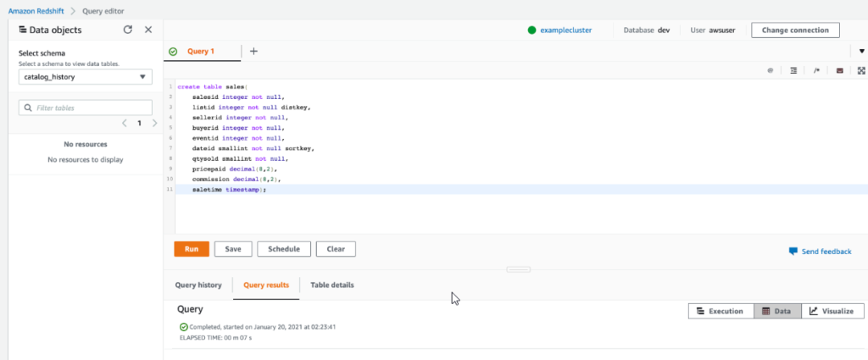Expand editor to full screen

click(x=861, y=71)
